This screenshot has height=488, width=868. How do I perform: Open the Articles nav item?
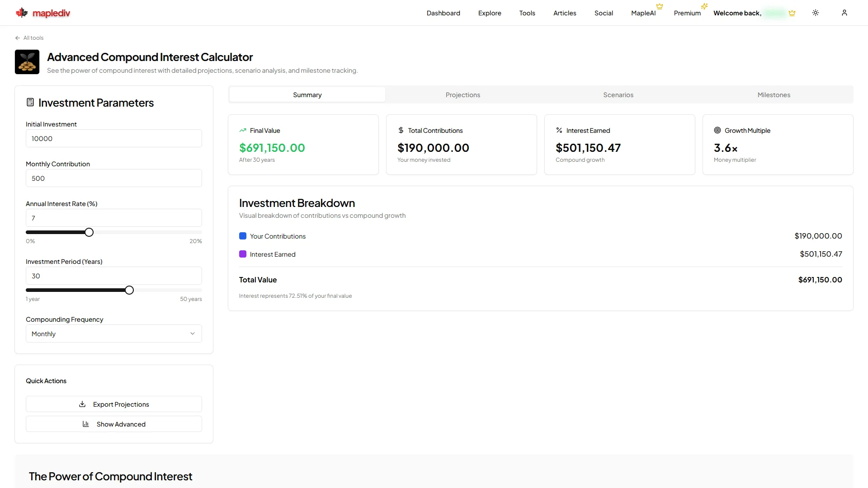point(565,13)
